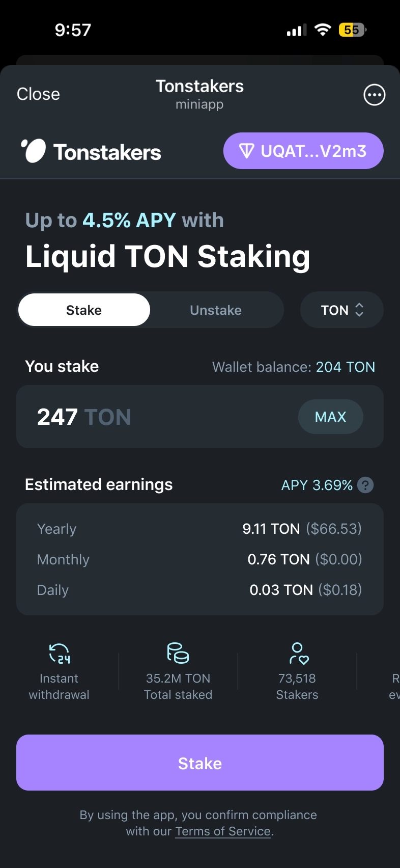This screenshot has height=868, width=400.
Task: Tap the Stakers person-heart icon
Action: click(298, 653)
